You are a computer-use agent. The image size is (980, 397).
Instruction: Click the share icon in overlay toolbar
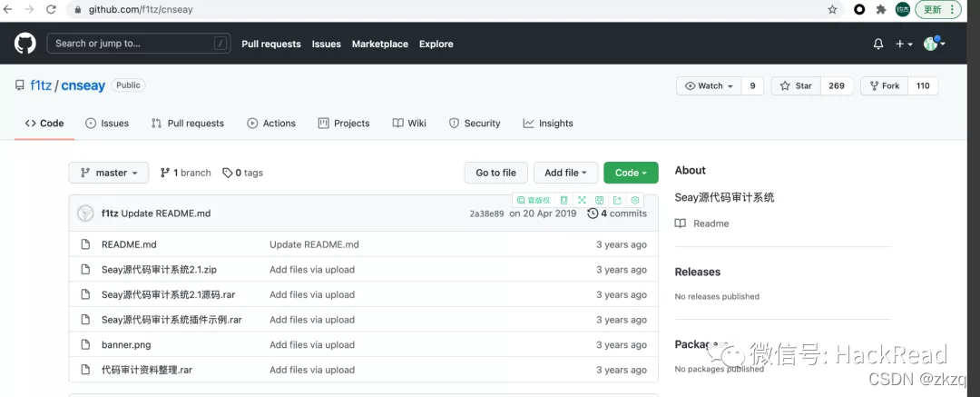coord(617,201)
